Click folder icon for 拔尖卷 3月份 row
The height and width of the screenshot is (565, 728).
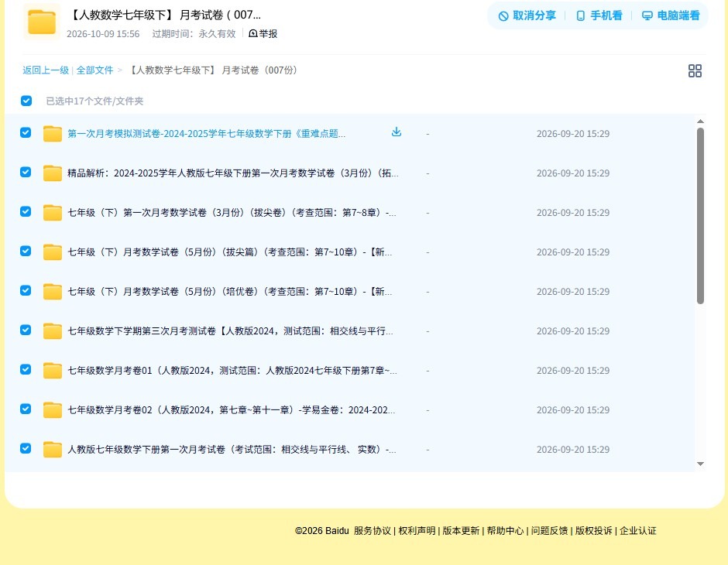point(53,212)
